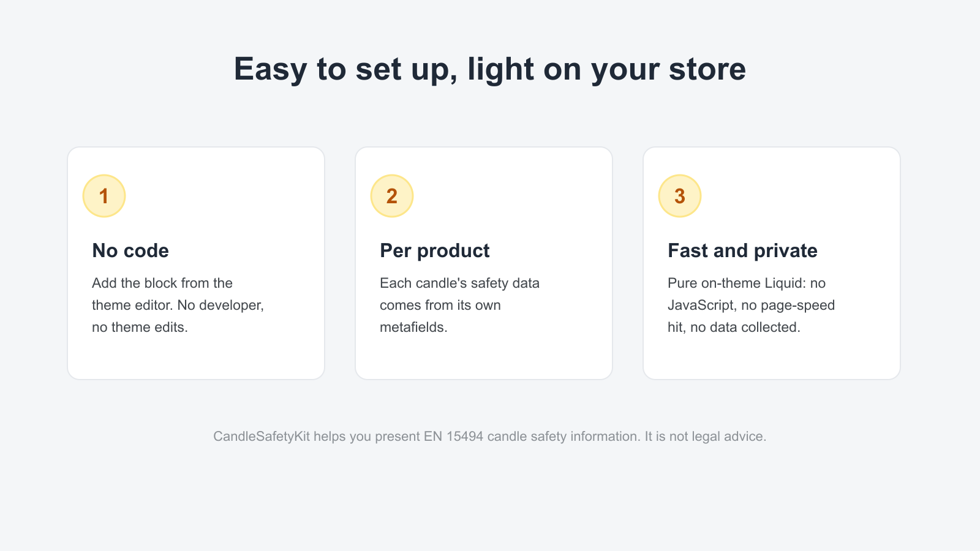
Task: Click the on-theme Liquid description paragraph
Action: coord(751,305)
